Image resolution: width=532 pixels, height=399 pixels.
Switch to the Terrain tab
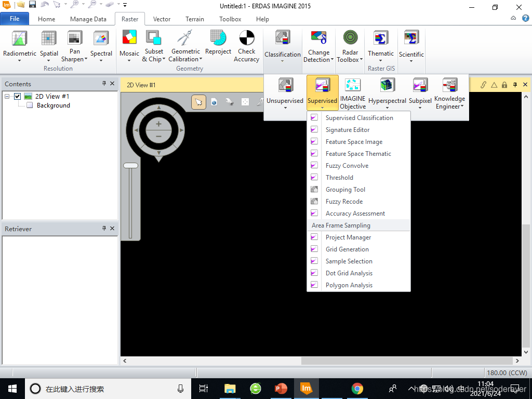pyautogui.click(x=195, y=19)
